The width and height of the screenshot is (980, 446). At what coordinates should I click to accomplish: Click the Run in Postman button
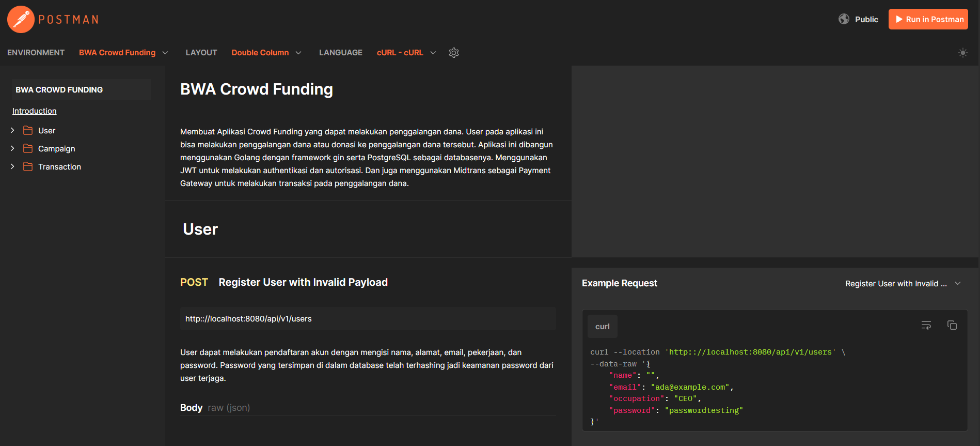click(x=928, y=19)
